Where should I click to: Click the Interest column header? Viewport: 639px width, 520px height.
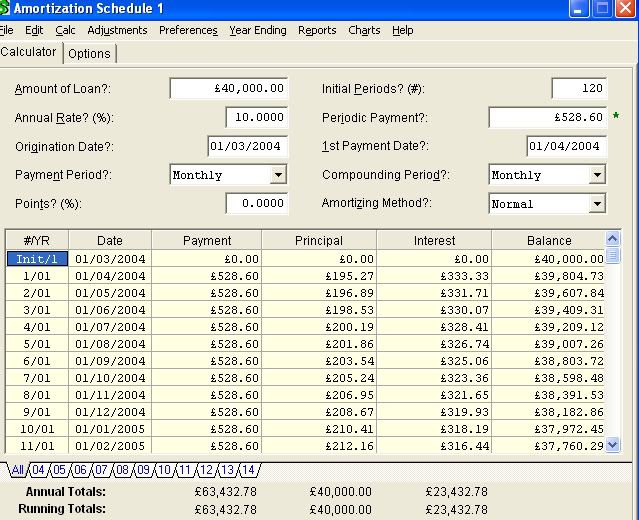[434, 240]
